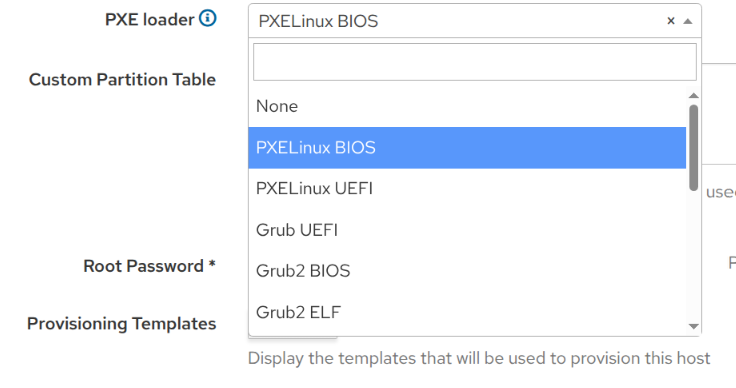Pick the Grub UEFI loader option
This screenshot has height=388, width=736.
coord(467,230)
